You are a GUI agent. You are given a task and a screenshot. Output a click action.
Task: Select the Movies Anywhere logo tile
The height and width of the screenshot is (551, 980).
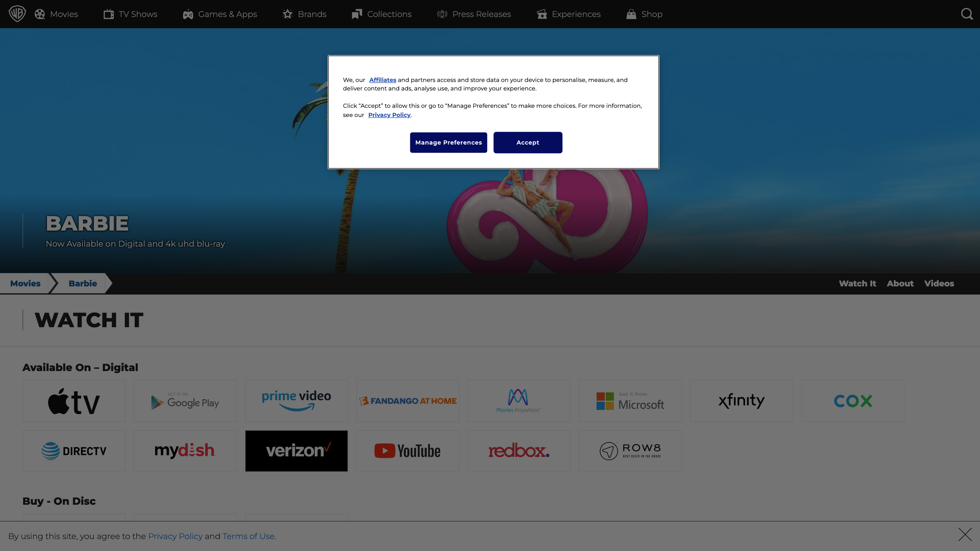click(519, 401)
